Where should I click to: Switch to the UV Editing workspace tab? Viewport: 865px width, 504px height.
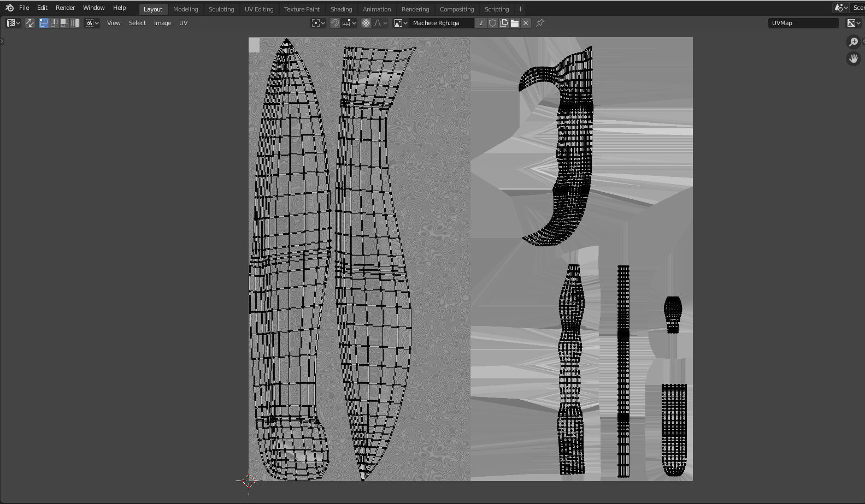click(259, 9)
